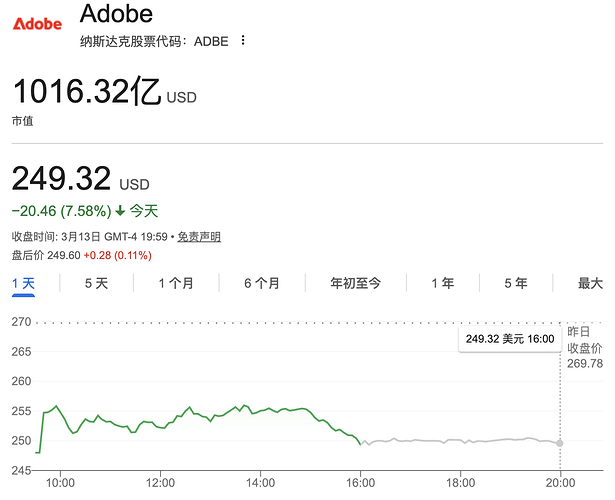
Task: Click the gray end dot at 20:00
Action: [x=559, y=443]
